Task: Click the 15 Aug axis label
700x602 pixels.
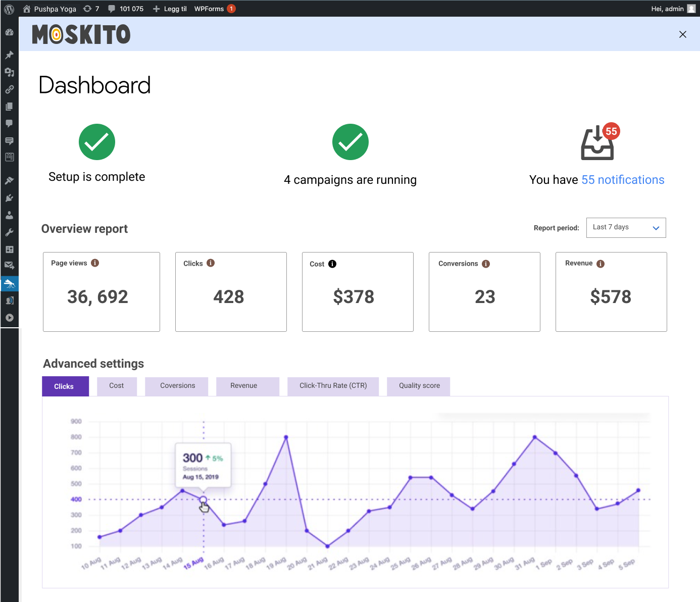Action: coord(194,563)
